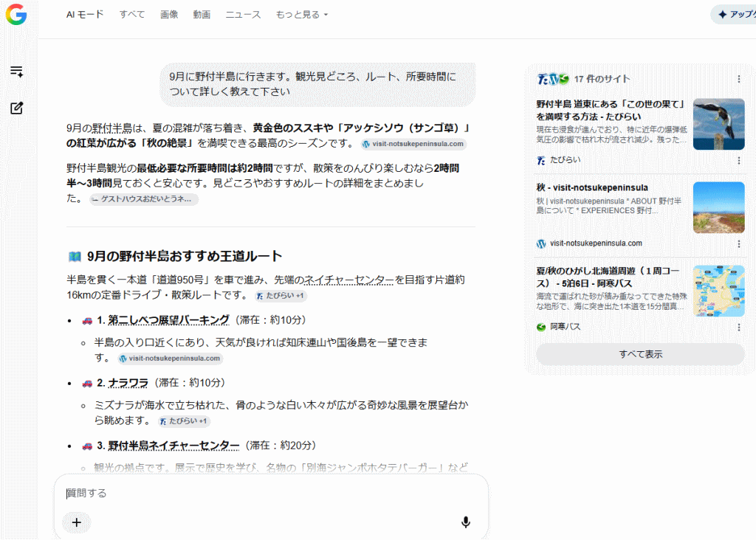Click the Google logo
The width and height of the screenshot is (756, 540).
pyautogui.click(x=16, y=15)
